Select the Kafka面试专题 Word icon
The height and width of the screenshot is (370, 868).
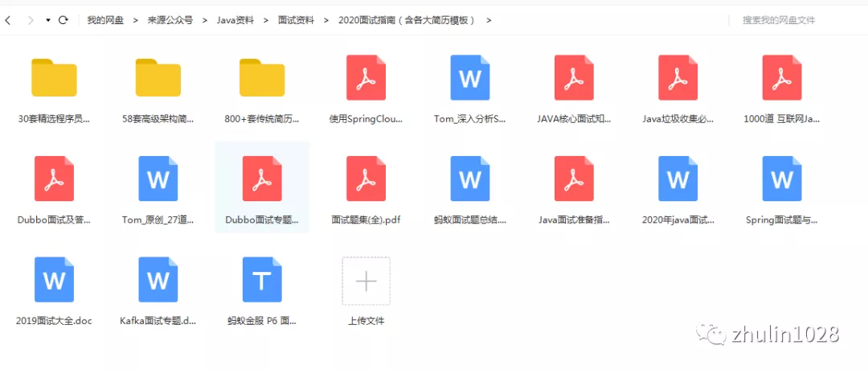click(158, 280)
